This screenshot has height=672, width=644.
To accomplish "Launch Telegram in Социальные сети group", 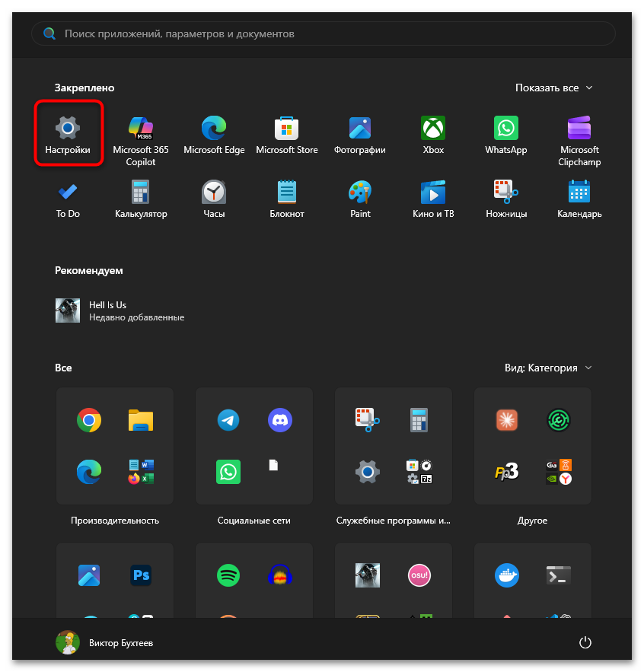I will tap(228, 420).
